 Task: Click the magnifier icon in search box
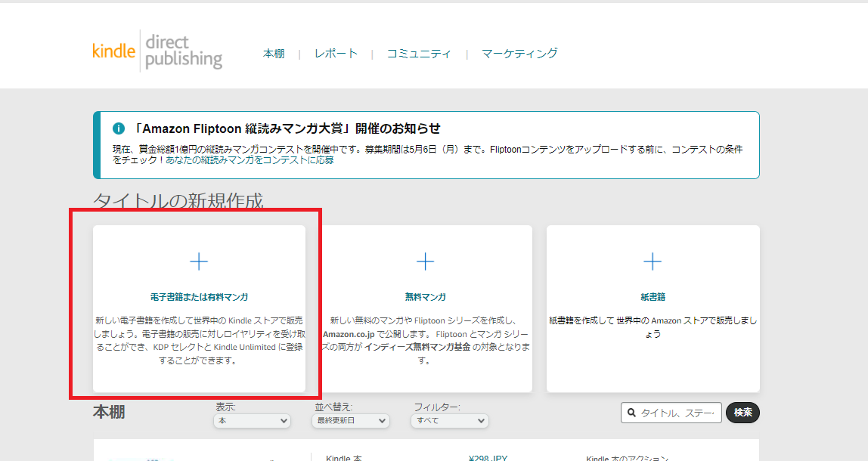point(631,413)
